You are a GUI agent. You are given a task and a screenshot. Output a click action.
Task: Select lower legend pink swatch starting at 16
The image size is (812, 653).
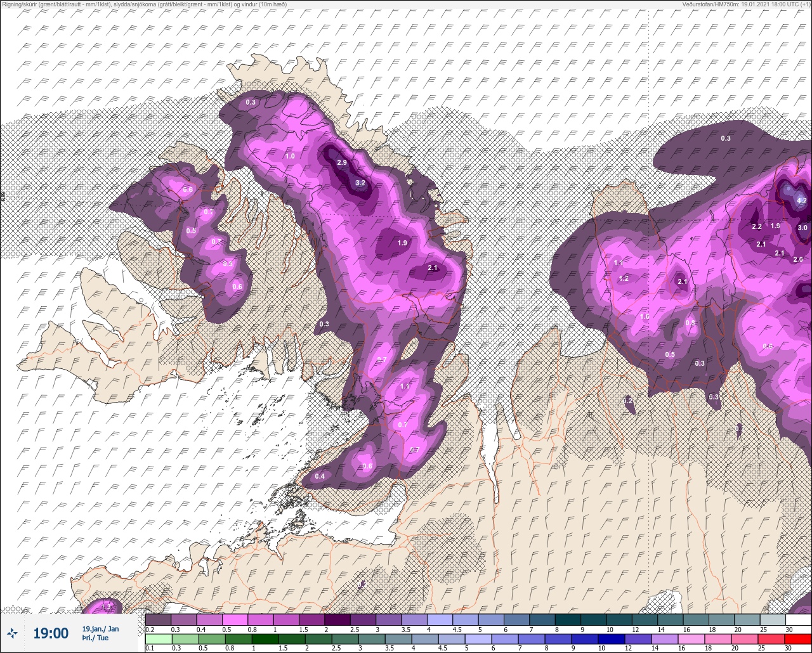pyautogui.click(x=691, y=638)
